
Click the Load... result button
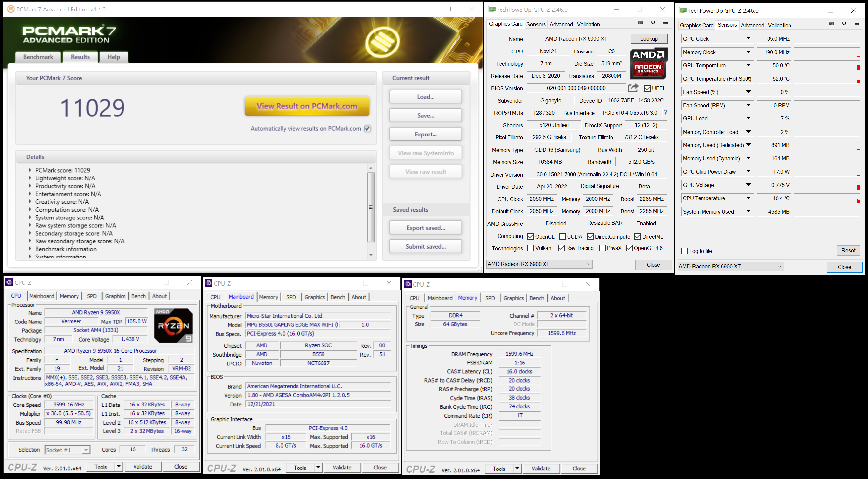(426, 96)
